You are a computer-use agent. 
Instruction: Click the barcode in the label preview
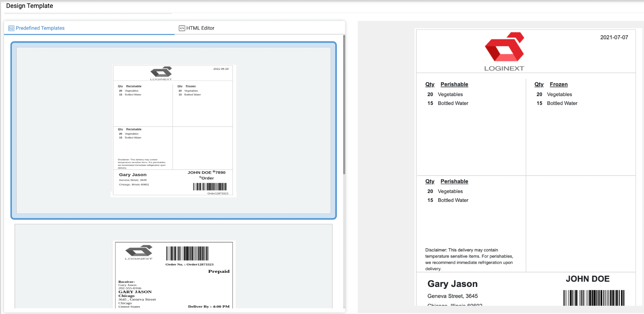click(x=594, y=298)
